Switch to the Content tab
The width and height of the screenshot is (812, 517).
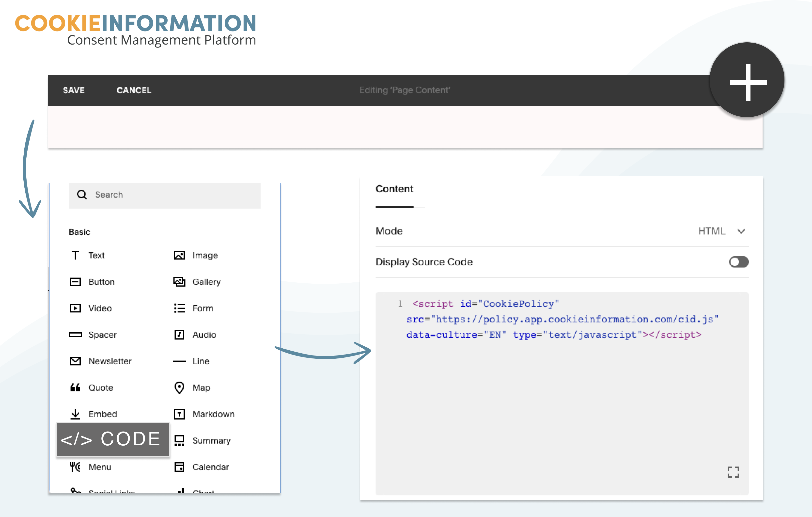(394, 189)
